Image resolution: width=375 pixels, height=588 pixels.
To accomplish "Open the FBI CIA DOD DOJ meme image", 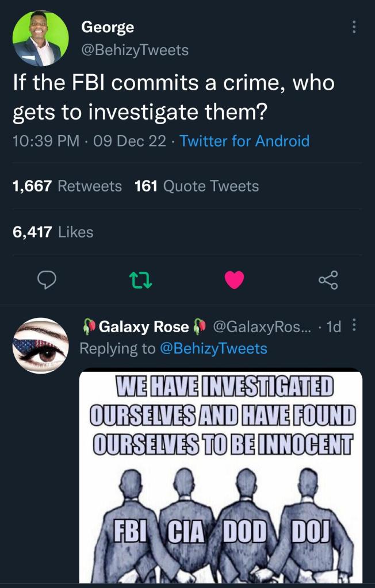I will [221, 476].
